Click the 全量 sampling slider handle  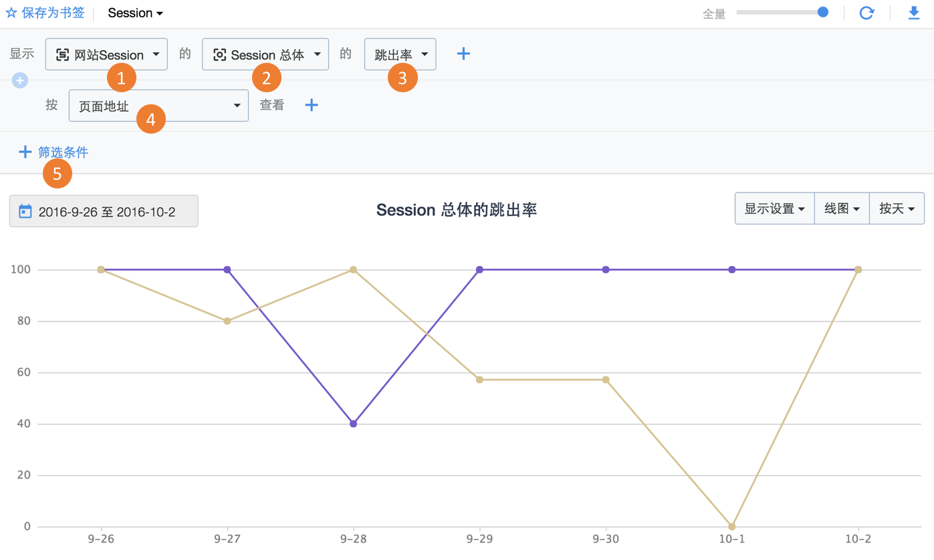point(823,12)
